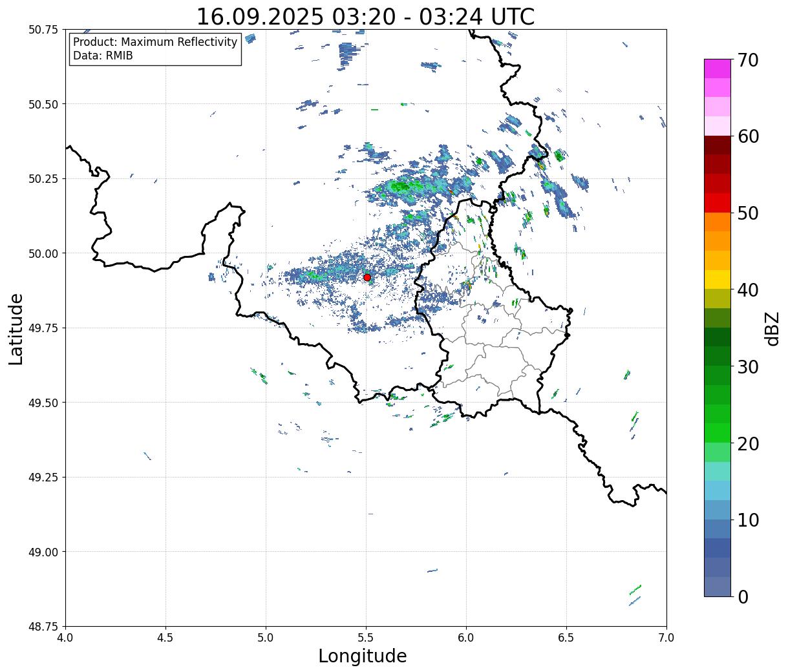Click the orange colorbar segment below 50
The width and height of the screenshot is (788, 672).
[x=718, y=222]
